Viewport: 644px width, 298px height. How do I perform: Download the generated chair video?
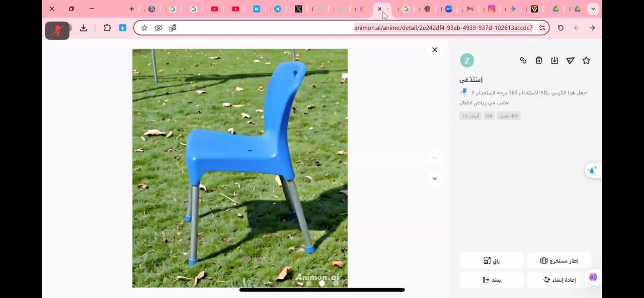[555, 60]
